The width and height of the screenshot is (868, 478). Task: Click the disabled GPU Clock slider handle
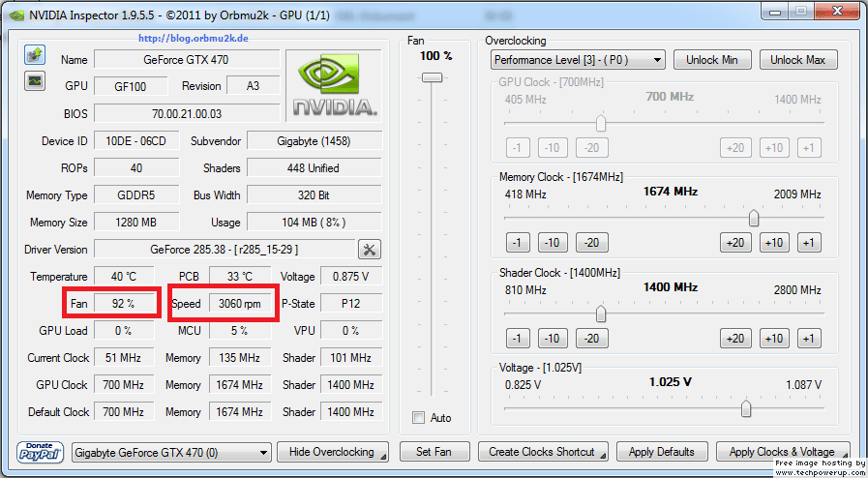tap(601, 124)
